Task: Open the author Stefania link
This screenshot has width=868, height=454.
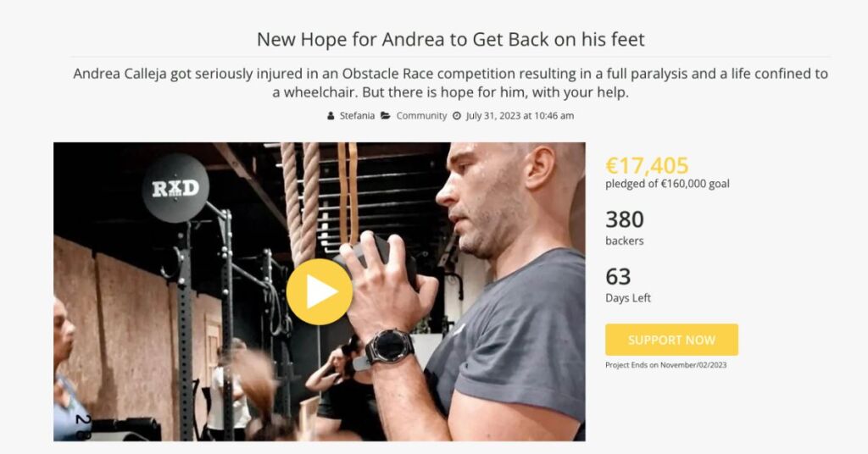Action: [357, 115]
